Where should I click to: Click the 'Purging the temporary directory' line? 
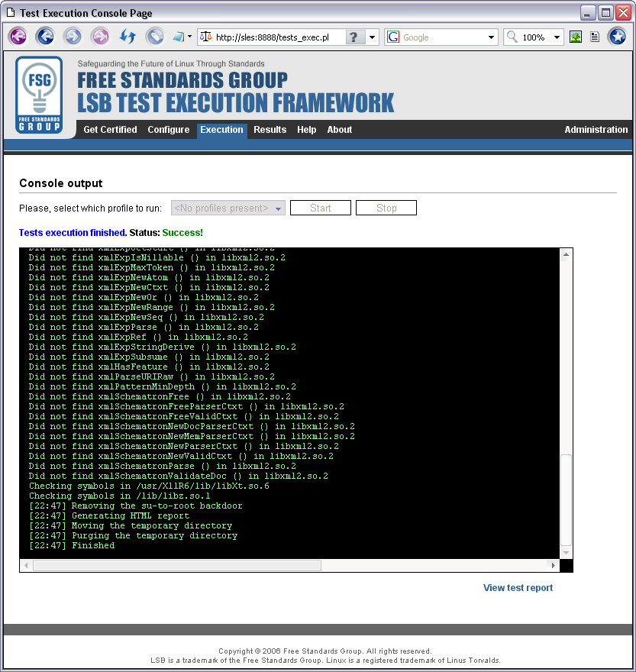[133, 535]
